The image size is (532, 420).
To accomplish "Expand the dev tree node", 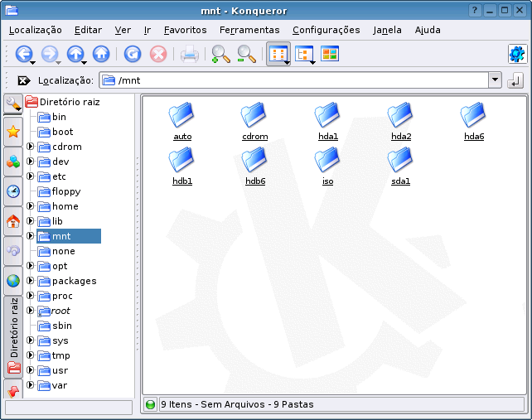I will pos(30,162).
